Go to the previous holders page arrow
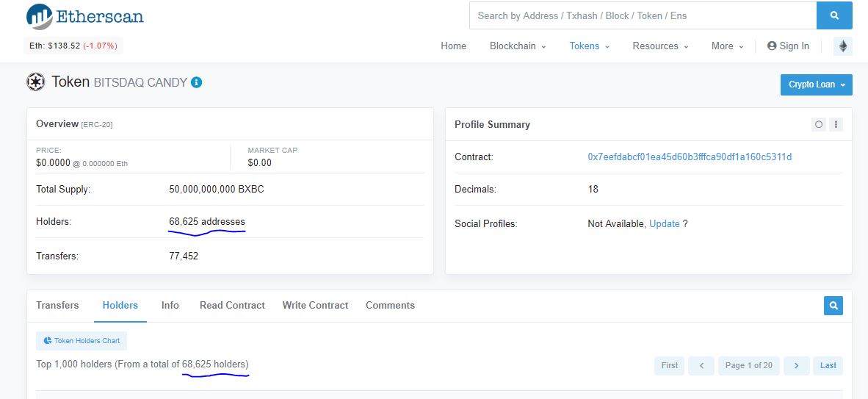Viewport: 868px width, 399px height. pyautogui.click(x=701, y=365)
